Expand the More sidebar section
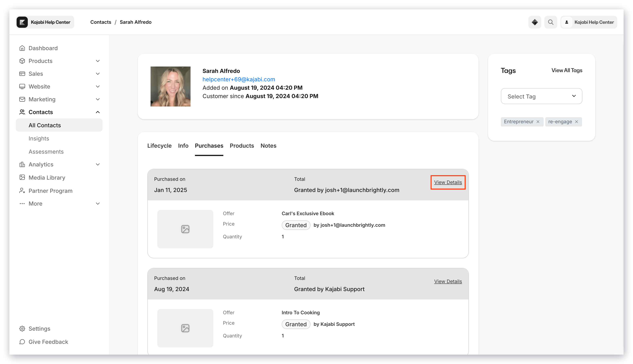The image size is (633, 364). point(98,204)
